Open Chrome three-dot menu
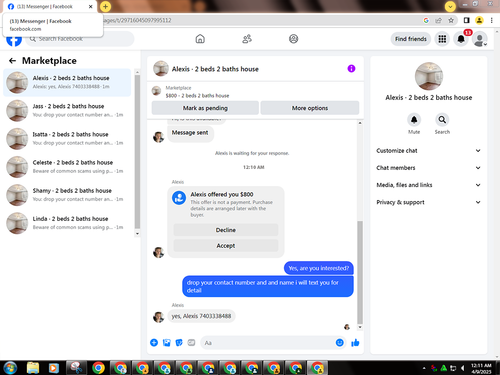Image resolution: width=500 pixels, height=375 pixels. pos(492,20)
